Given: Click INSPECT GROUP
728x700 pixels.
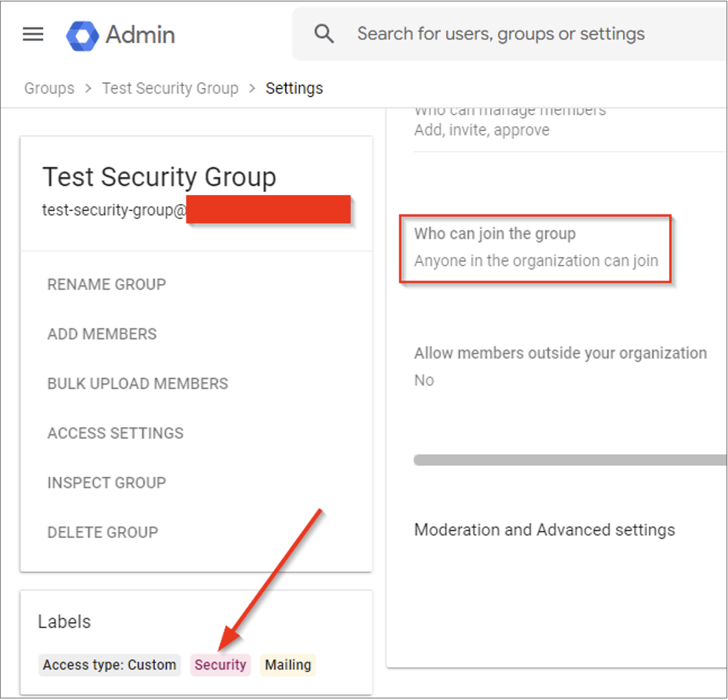Looking at the screenshot, I should coord(106,482).
